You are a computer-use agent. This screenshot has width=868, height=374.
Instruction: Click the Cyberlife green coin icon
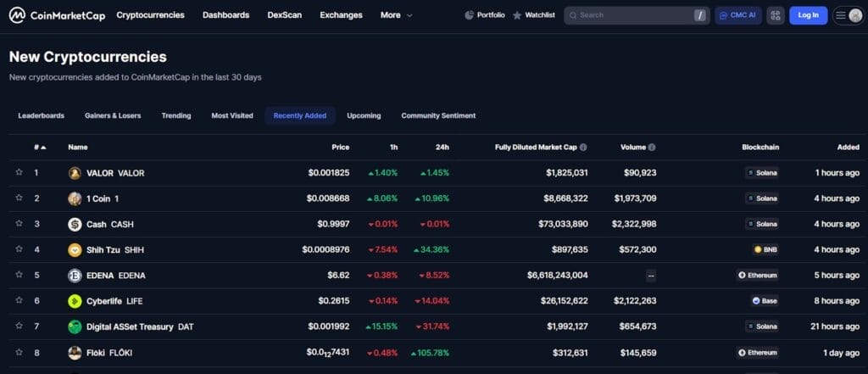click(x=75, y=301)
